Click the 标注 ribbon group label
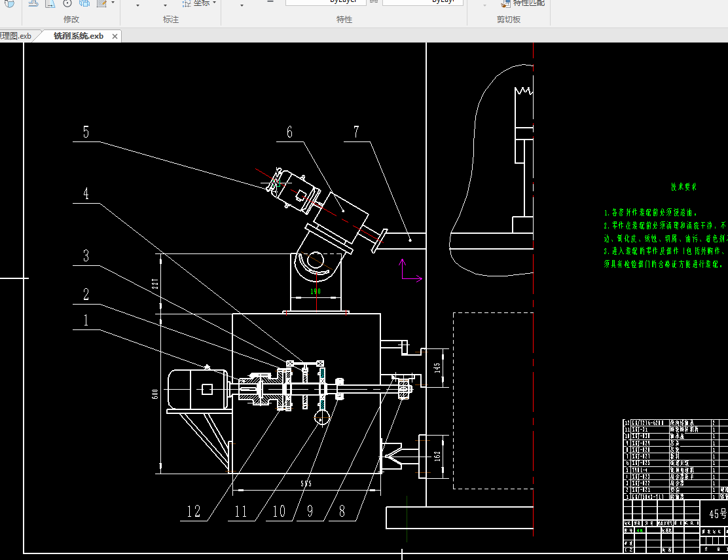 pos(170,20)
